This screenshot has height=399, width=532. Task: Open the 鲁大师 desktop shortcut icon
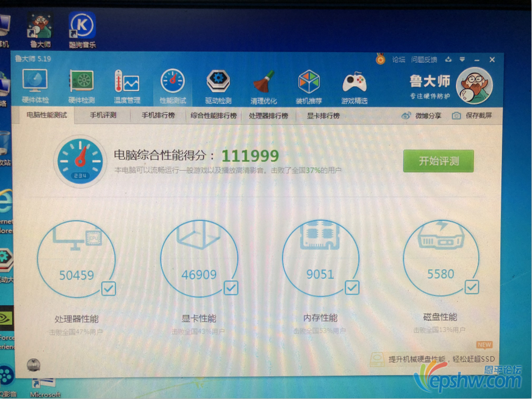(x=40, y=30)
